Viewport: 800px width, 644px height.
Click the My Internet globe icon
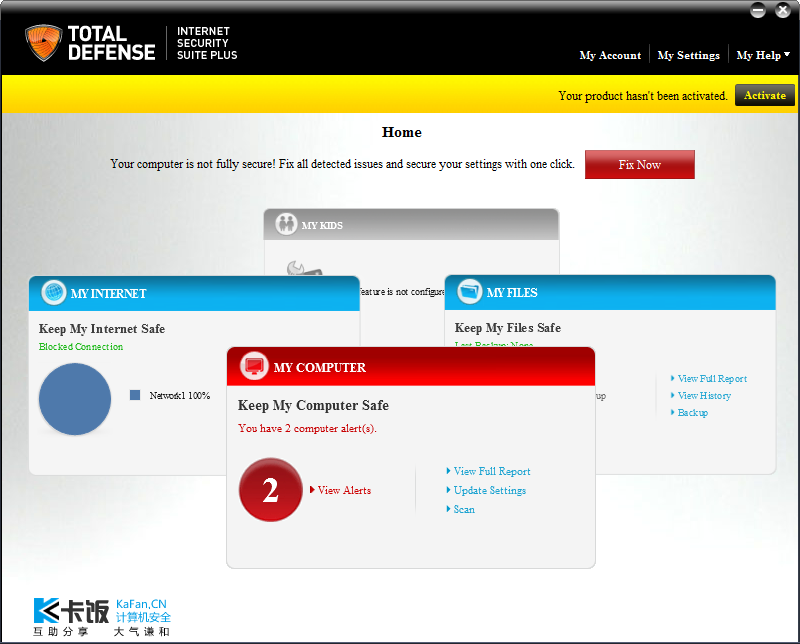click(x=54, y=292)
